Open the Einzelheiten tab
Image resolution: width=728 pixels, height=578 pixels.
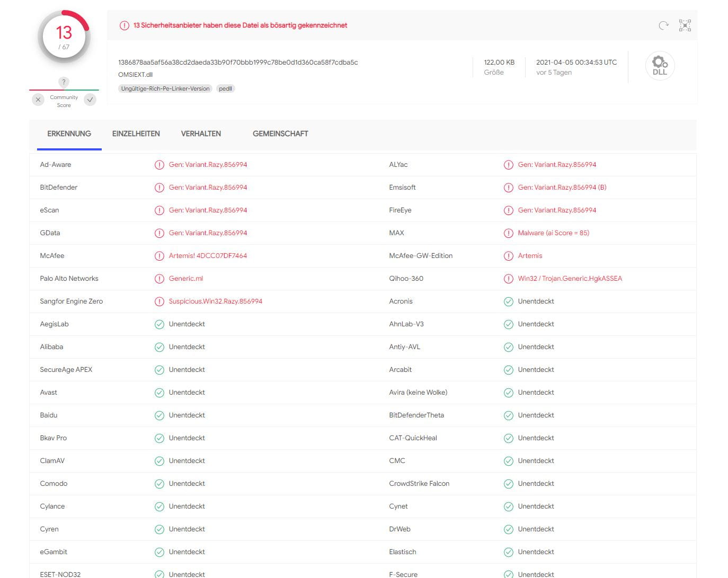coord(136,134)
